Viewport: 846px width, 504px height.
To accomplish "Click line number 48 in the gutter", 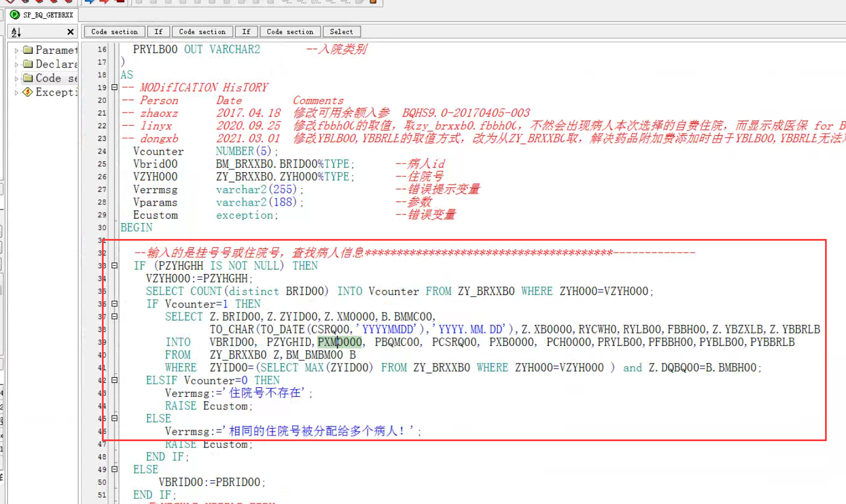I will 102,456.
